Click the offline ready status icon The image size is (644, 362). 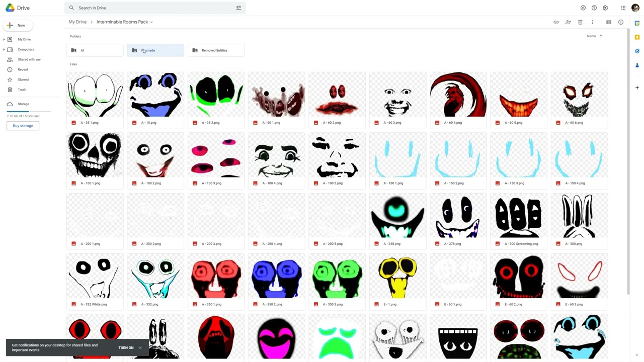[583, 8]
